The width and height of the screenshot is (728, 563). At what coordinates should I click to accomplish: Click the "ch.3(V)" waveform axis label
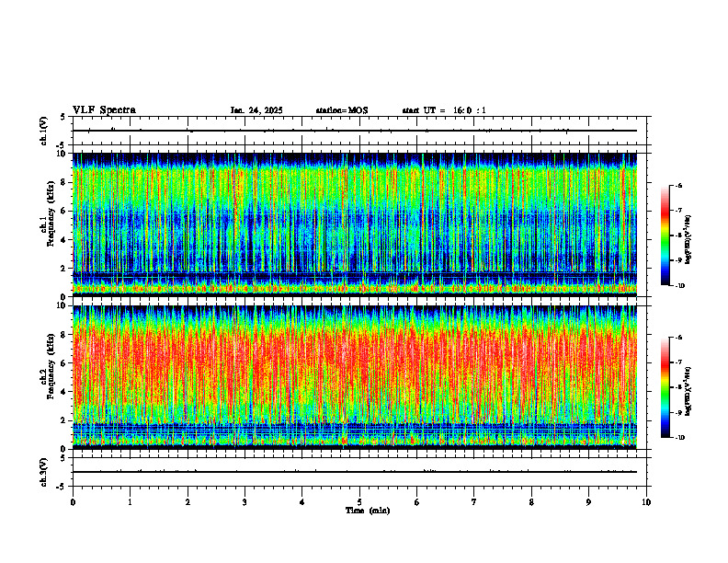pyautogui.click(x=44, y=472)
